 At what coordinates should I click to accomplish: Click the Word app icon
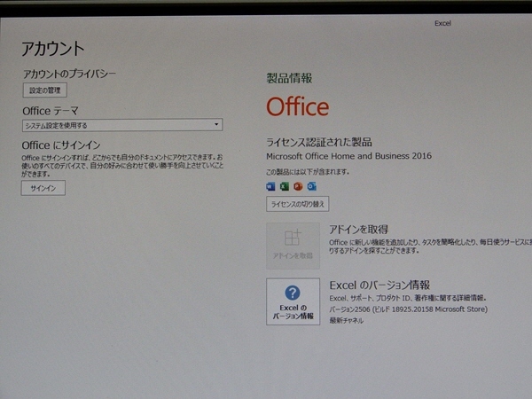270,186
